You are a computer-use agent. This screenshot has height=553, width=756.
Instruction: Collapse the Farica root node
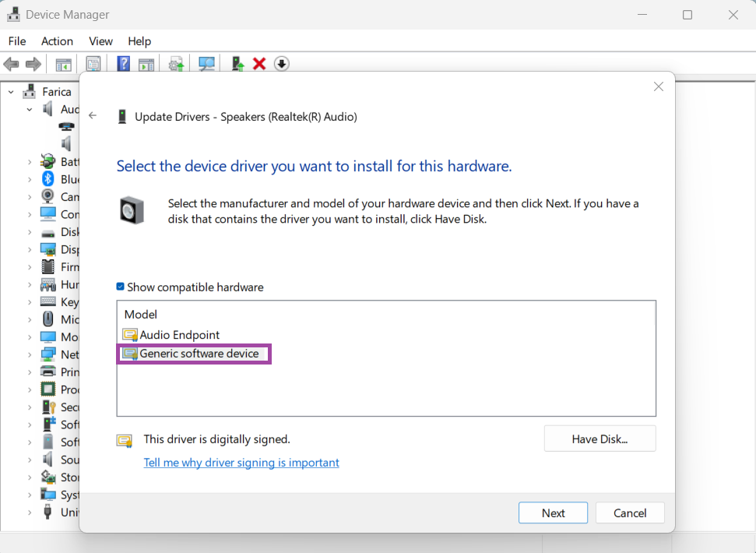(x=12, y=92)
